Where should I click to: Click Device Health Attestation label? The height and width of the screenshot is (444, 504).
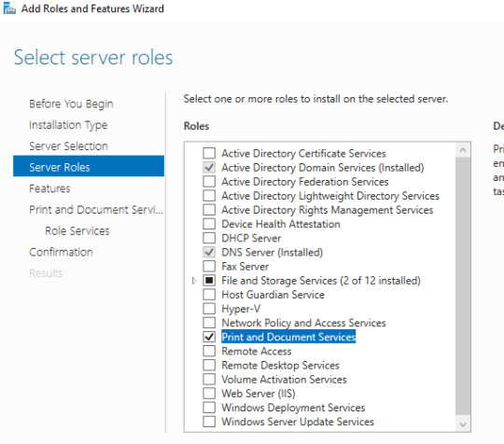281,224
